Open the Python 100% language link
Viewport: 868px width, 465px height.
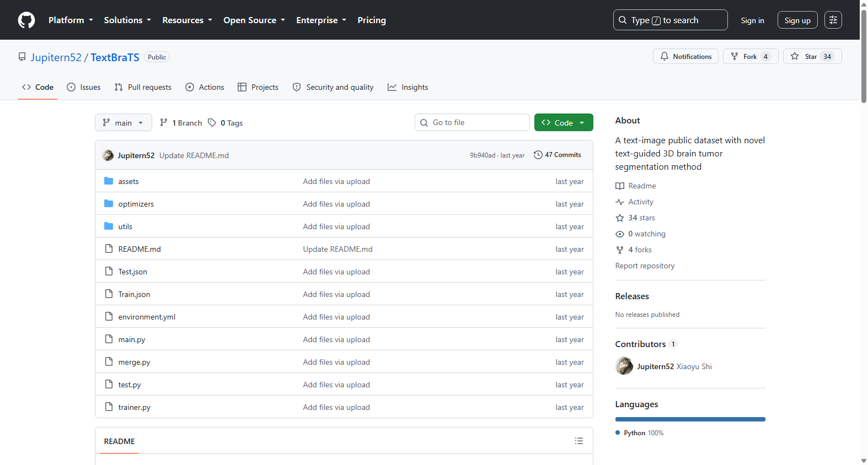tap(640, 433)
